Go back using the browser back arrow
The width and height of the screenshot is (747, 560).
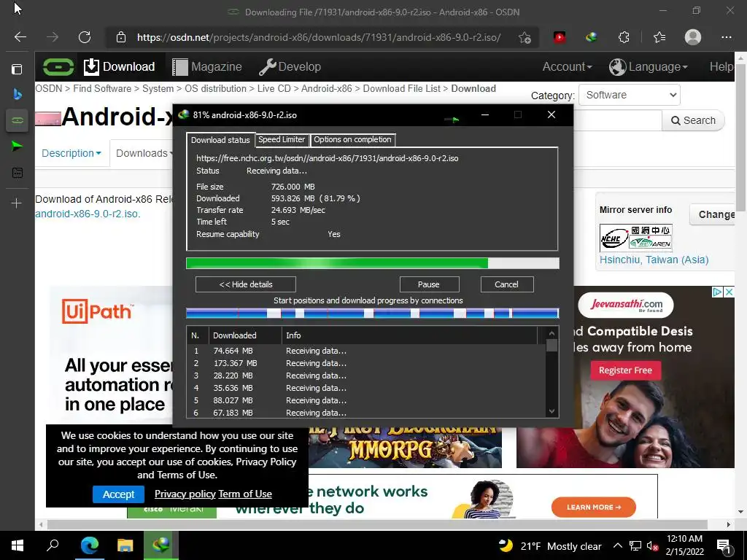click(20, 37)
